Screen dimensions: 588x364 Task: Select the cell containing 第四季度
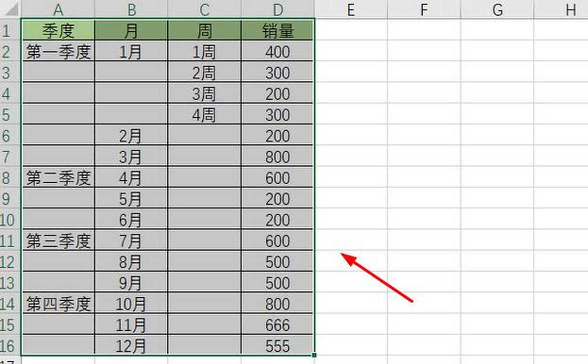58,304
